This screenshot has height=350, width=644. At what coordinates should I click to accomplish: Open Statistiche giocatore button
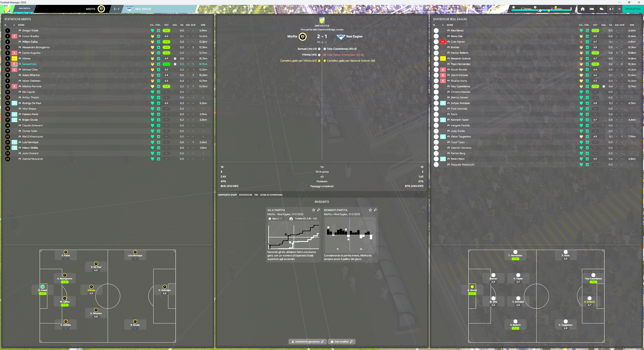[308, 341]
